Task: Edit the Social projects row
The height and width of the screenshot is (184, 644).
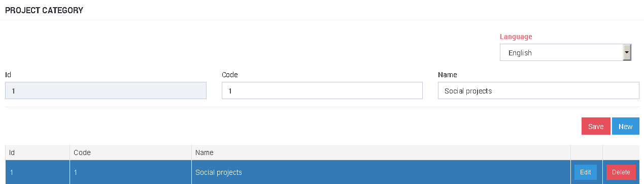Action: pyautogui.click(x=586, y=172)
